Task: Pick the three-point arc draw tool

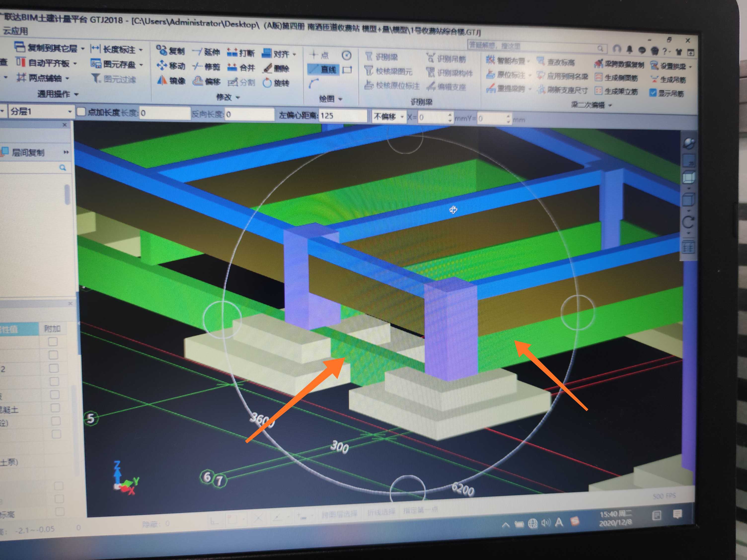Action: coord(314,84)
